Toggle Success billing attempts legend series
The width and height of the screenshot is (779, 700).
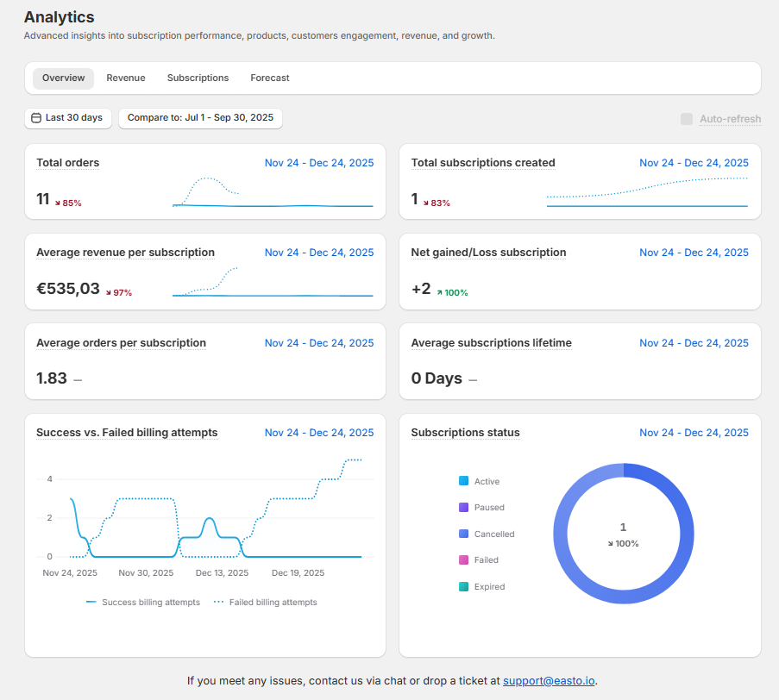[143, 603]
